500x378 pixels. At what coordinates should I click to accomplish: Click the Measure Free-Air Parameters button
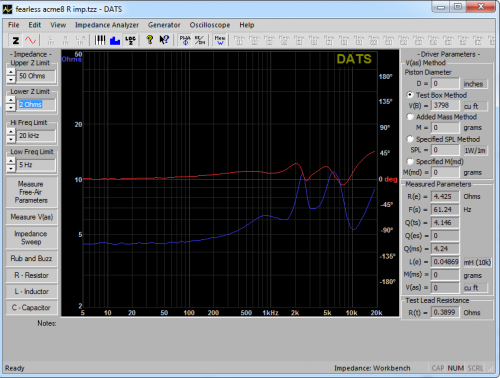click(x=31, y=192)
